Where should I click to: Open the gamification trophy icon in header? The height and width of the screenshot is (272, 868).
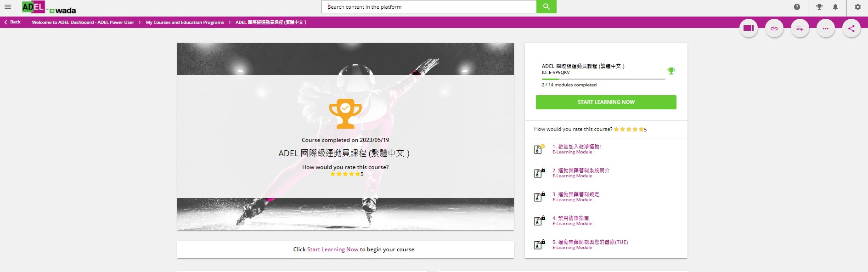click(x=819, y=7)
